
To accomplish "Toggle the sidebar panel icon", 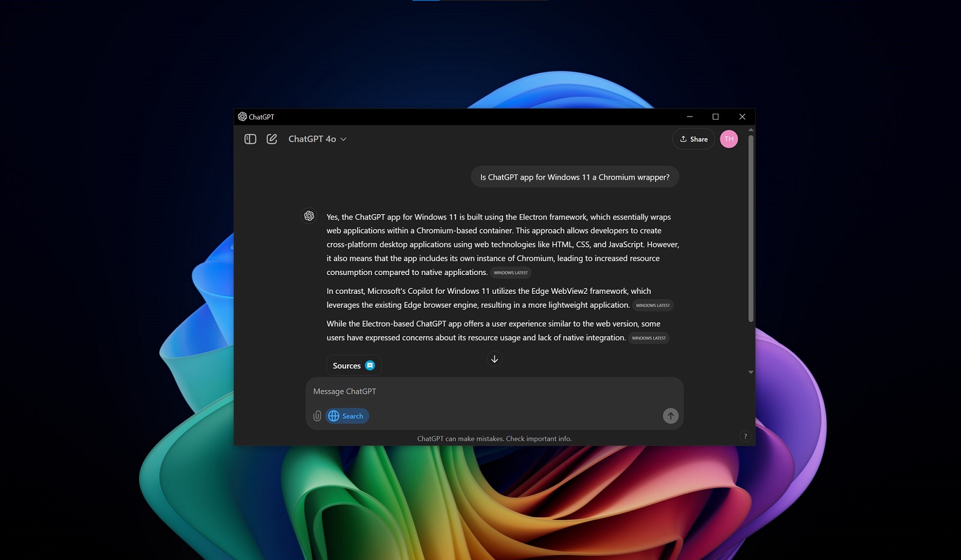I will tap(250, 139).
